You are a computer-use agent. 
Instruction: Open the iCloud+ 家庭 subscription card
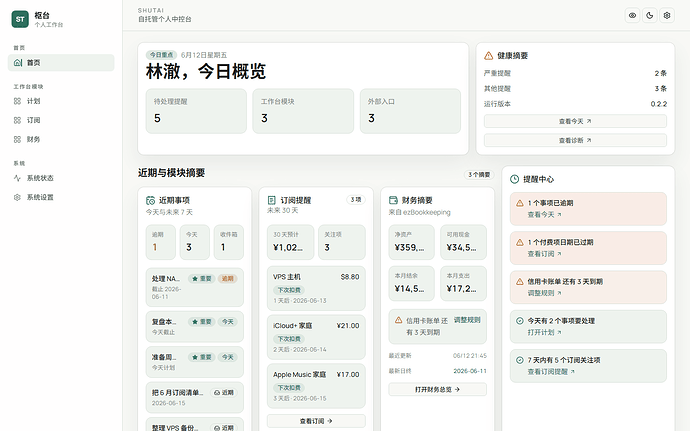pyautogui.click(x=316, y=337)
